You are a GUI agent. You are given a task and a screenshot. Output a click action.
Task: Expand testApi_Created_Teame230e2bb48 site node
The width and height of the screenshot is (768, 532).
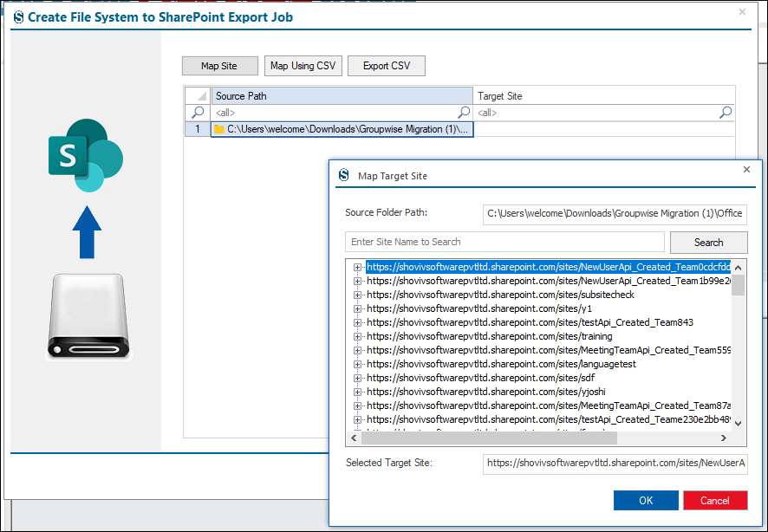pyautogui.click(x=357, y=419)
